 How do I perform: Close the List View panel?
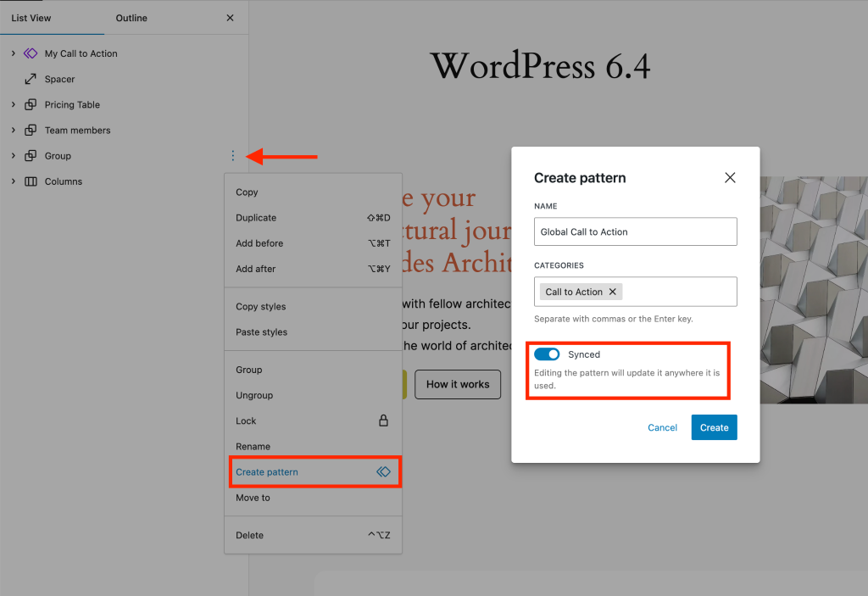click(231, 18)
